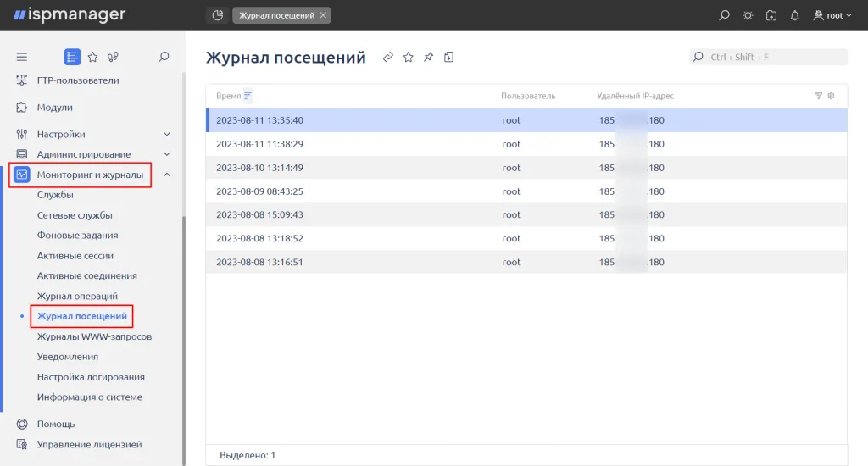Open Управление лицензией menu item

89,445
